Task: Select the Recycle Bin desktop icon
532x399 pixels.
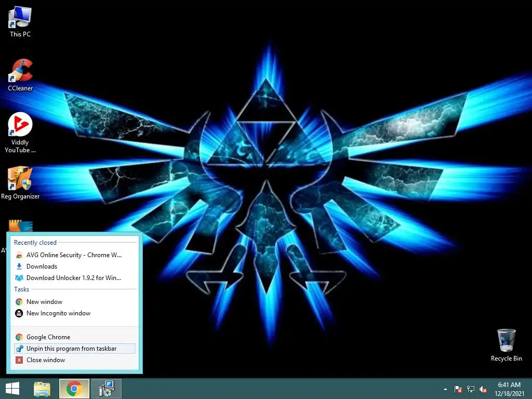Action: (x=506, y=345)
